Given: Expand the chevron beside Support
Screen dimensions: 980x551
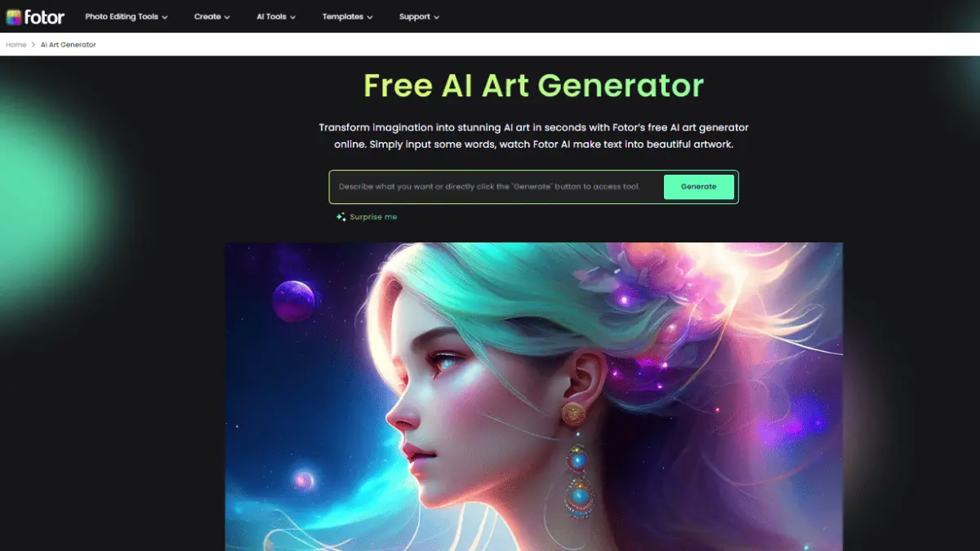Looking at the screenshot, I should pyautogui.click(x=436, y=17).
